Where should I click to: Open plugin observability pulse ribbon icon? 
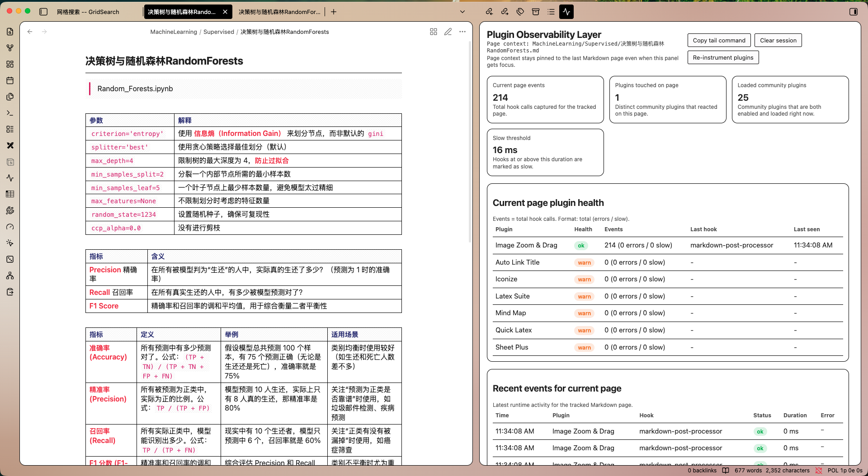pyautogui.click(x=10, y=178)
